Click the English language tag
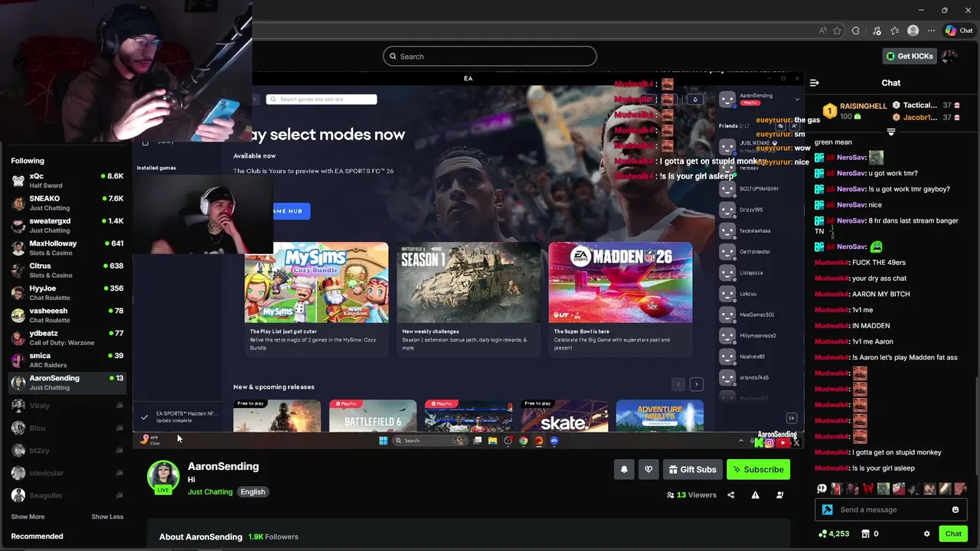Viewport: 980px width, 551px height. [x=253, y=492]
